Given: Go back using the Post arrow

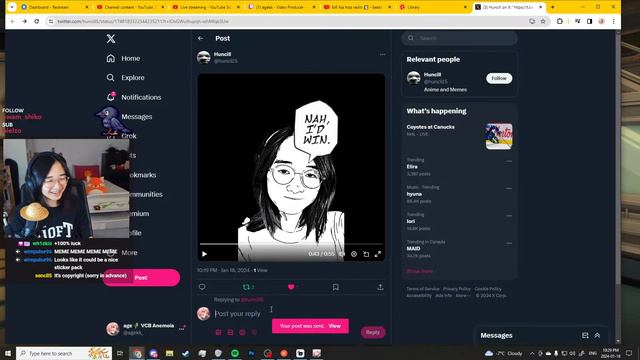Looking at the screenshot, I should 200,38.
